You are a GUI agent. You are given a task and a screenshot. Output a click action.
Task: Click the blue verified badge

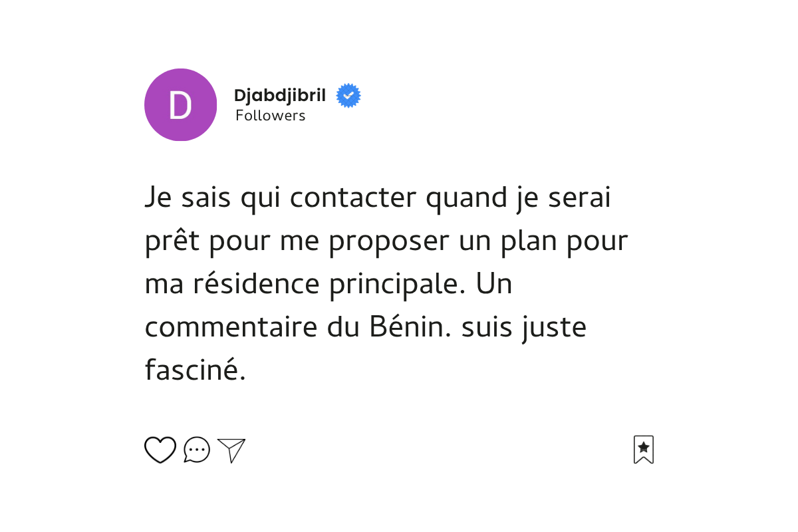coord(348,96)
